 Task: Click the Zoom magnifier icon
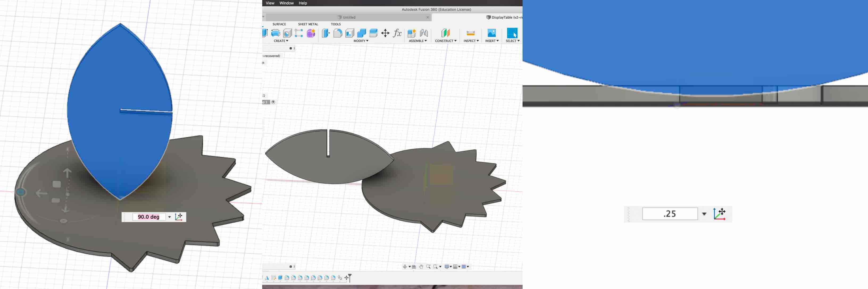click(428, 266)
